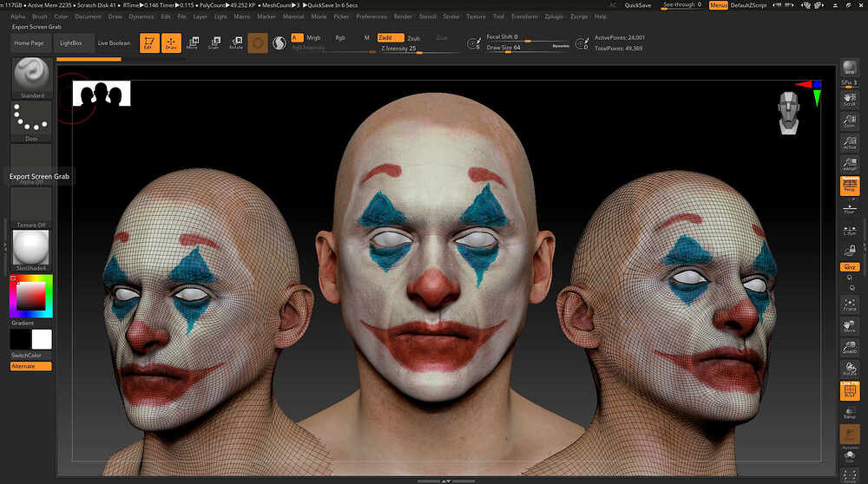This screenshot has width=868, height=484.
Task: Toggle Edit mode button
Action: (149, 43)
